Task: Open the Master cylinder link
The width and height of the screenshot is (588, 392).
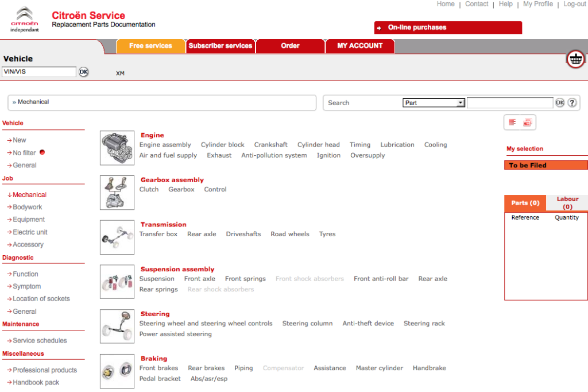Action: click(x=380, y=368)
